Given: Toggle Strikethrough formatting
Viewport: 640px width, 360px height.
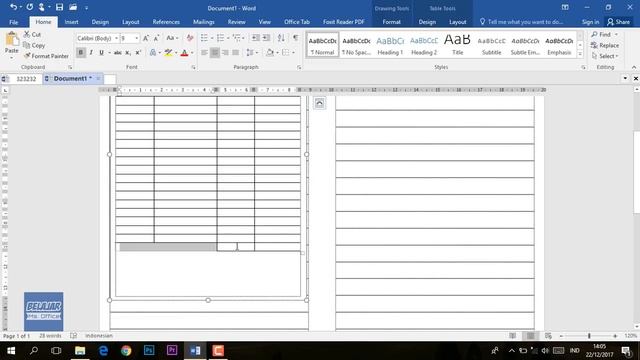Looking at the screenshot, I should click(x=118, y=53).
